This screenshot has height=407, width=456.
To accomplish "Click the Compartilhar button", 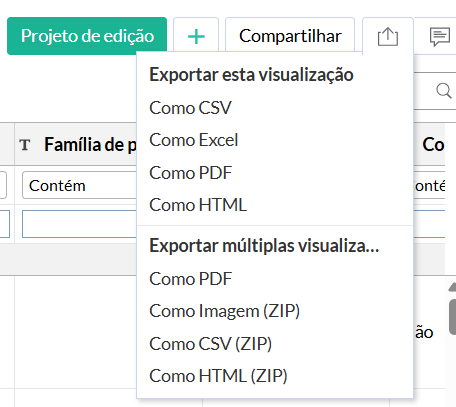I will [x=290, y=36].
